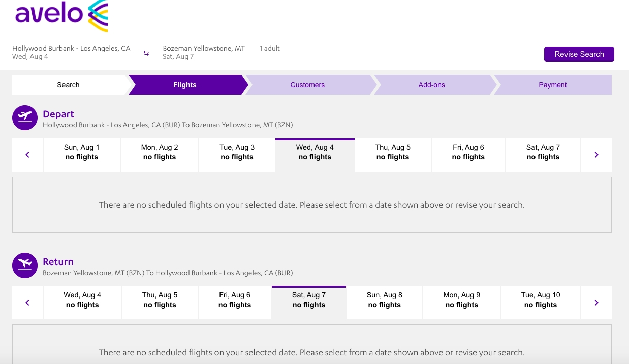Click the Return airplane landing icon
Image resolution: width=629 pixels, height=364 pixels.
(x=25, y=266)
